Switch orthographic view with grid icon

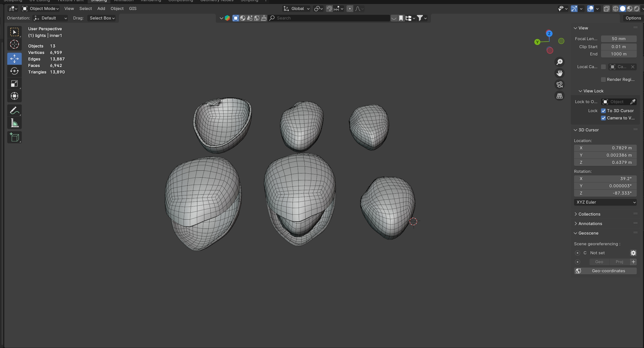point(560,96)
